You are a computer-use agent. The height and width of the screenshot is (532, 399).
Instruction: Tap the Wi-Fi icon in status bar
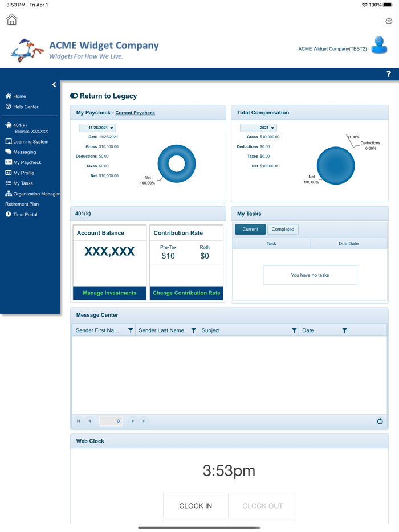pos(364,5)
